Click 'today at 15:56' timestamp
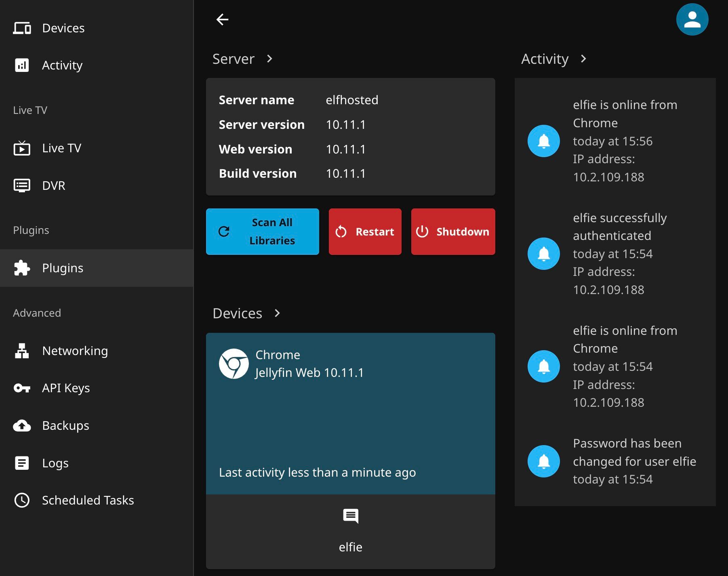 [612, 141]
